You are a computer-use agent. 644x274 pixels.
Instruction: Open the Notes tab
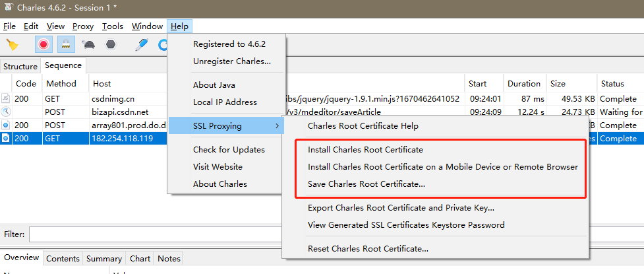(169, 259)
